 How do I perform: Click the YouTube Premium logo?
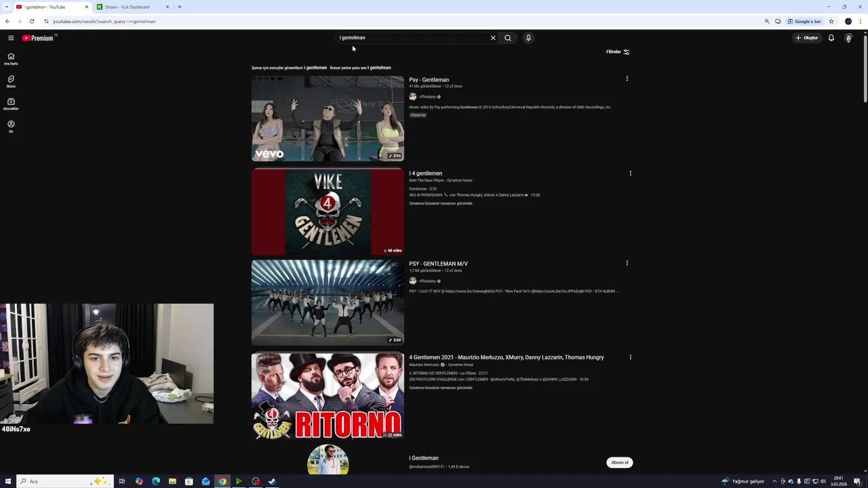[x=37, y=38]
